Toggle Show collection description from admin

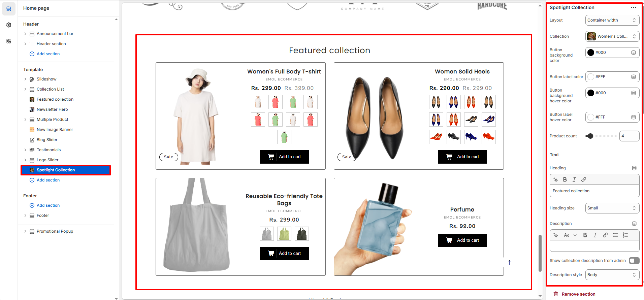[634, 261]
